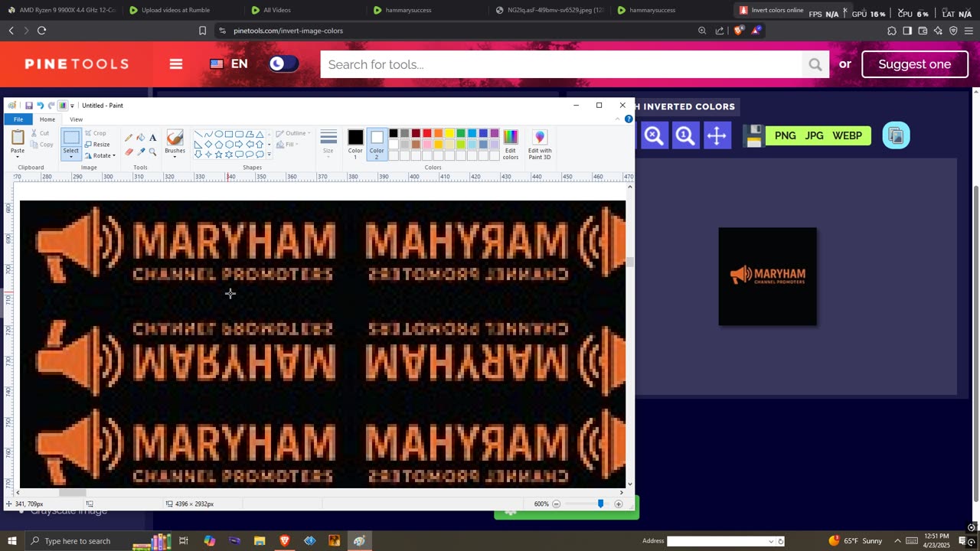Select the Color picker eyedropper tool
The image size is (980, 551).
tap(141, 152)
